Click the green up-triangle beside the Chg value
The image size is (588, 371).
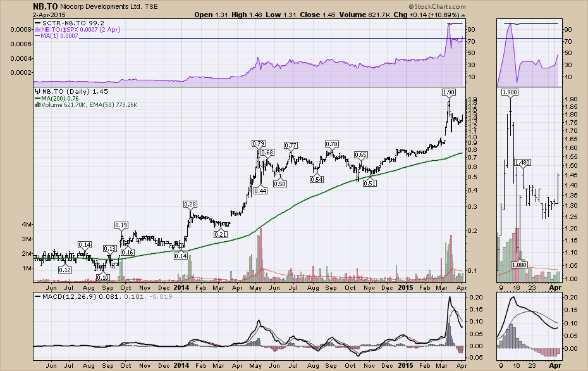(463, 15)
